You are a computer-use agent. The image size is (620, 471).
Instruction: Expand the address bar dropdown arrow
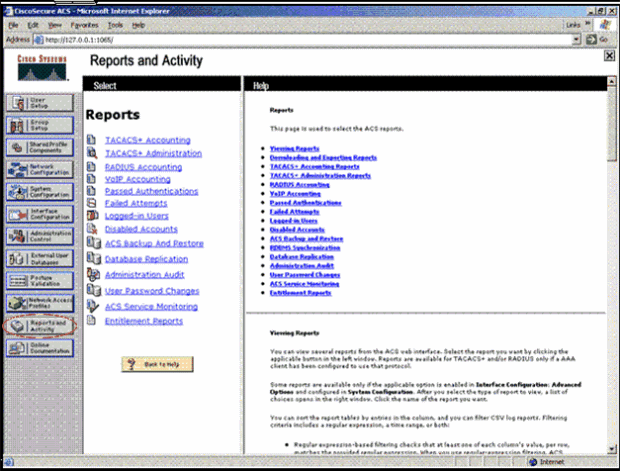[576, 40]
